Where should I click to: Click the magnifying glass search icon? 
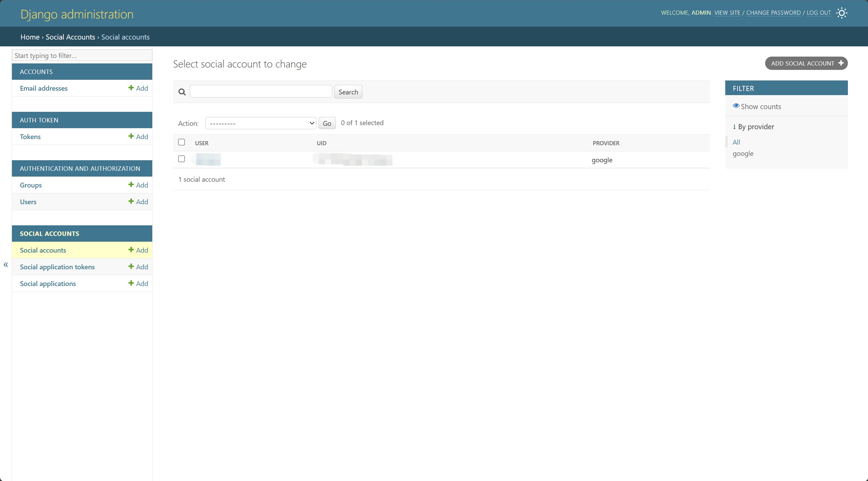(x=182, y=92)
